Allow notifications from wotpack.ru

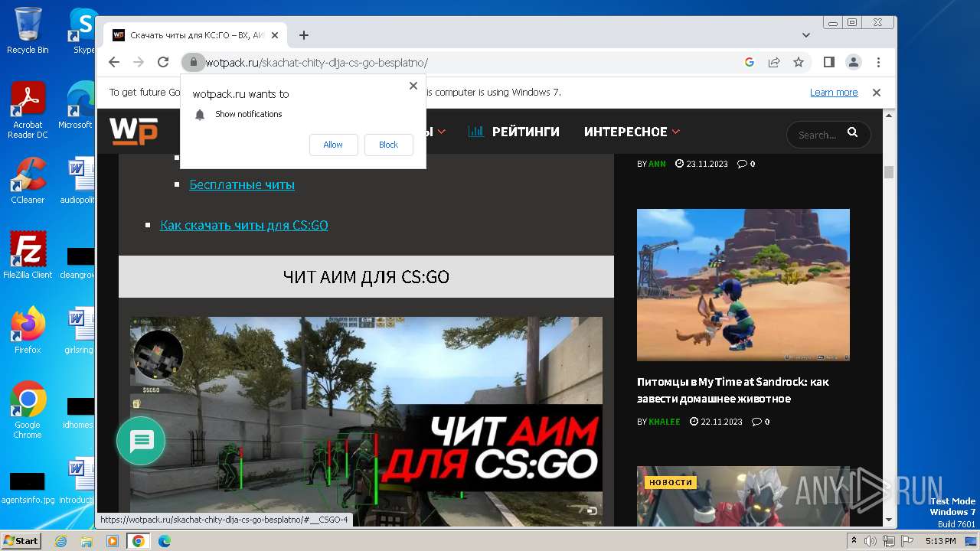(333, 145)
